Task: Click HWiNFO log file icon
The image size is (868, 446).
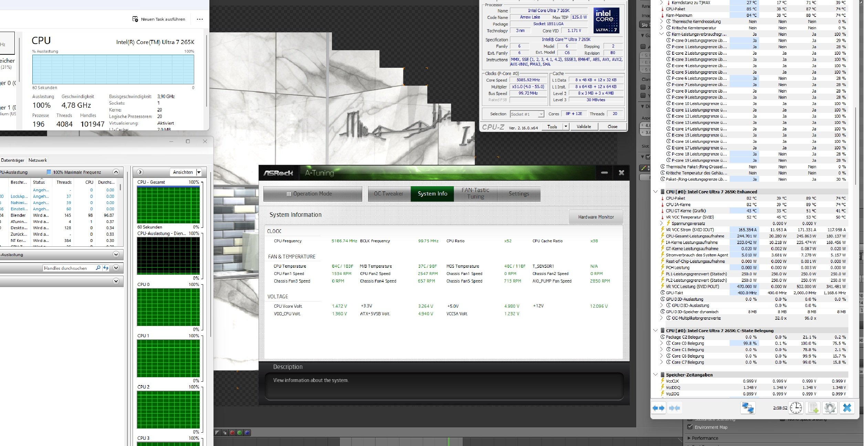Action: coord(813,408)
